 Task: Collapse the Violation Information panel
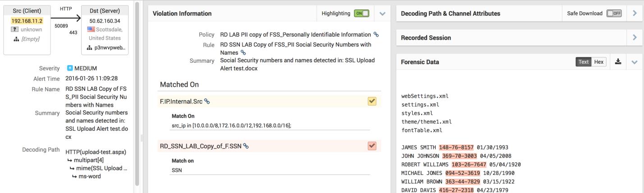point(383,14)
